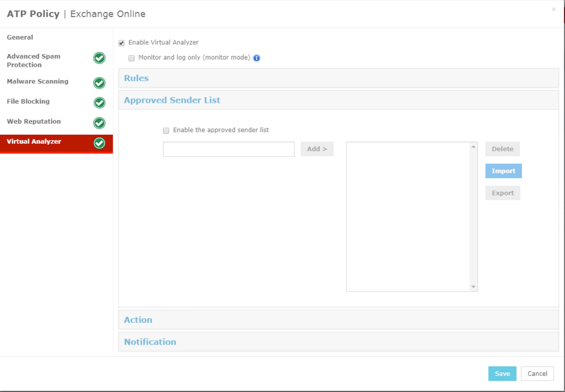
Task: Click the check icon beside Virtual Analyzer
Action: click(x=99, y=143)
